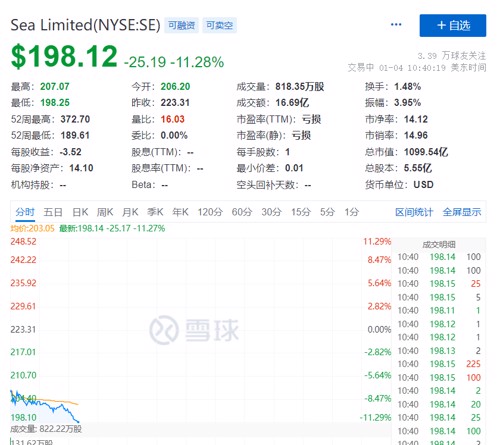The width and height of the screenshot is (500, 445).
Task: Select the 30分 interval tab
Action: point(271,212)
